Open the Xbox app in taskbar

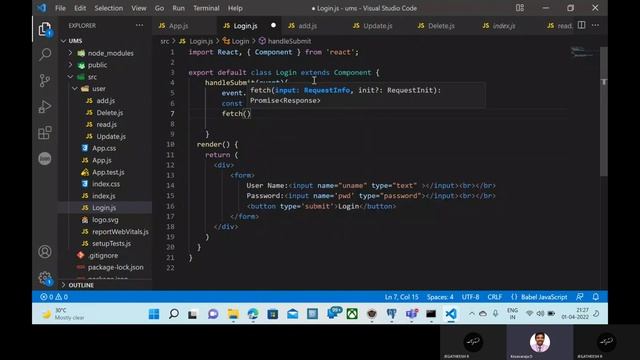352,314
